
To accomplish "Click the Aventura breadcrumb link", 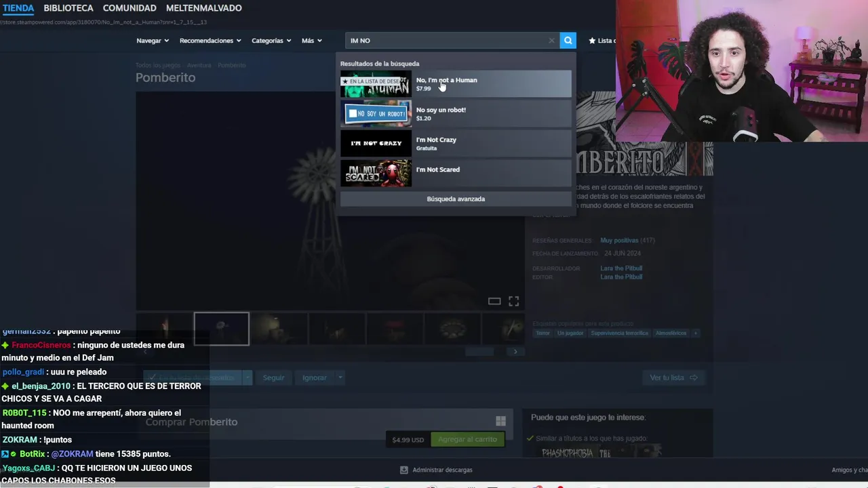I will [x=199, y=65].
